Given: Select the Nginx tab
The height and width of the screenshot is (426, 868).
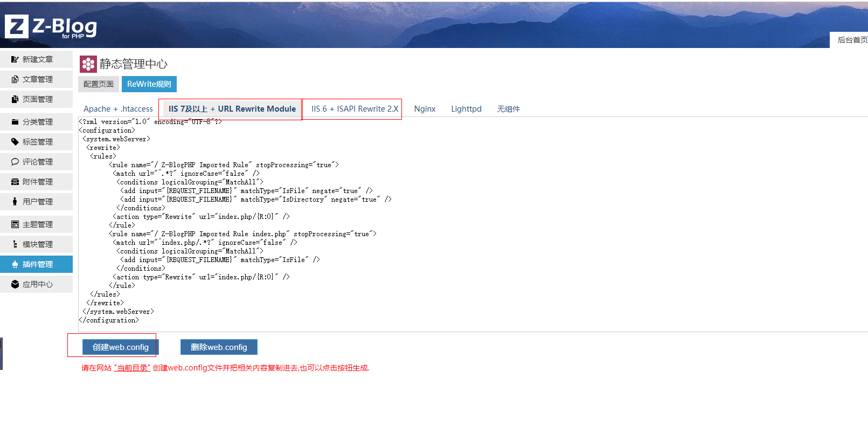Looking at the screenshot, I should click(425, 109).
